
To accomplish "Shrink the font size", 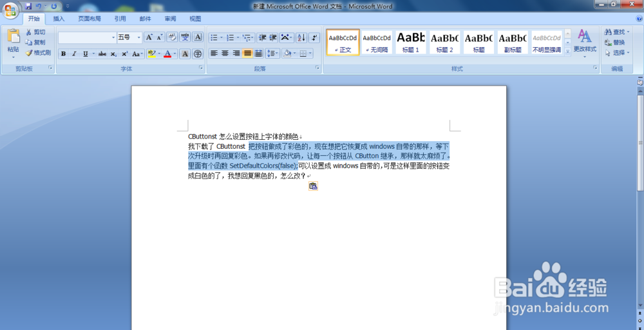I will tap(159, 37).
